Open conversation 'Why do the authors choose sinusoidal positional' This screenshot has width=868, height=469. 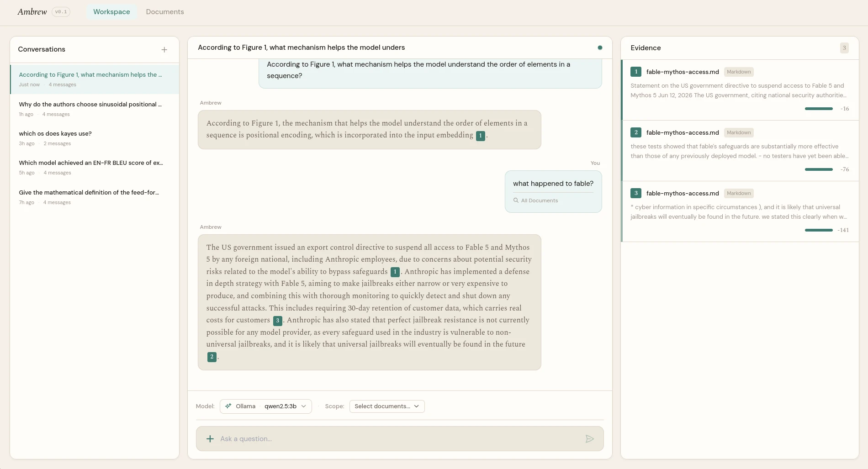click(x=95, y=109)
